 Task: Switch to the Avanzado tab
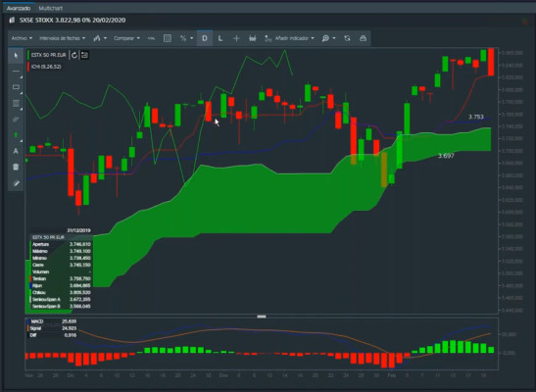click(x=19, y=8)
